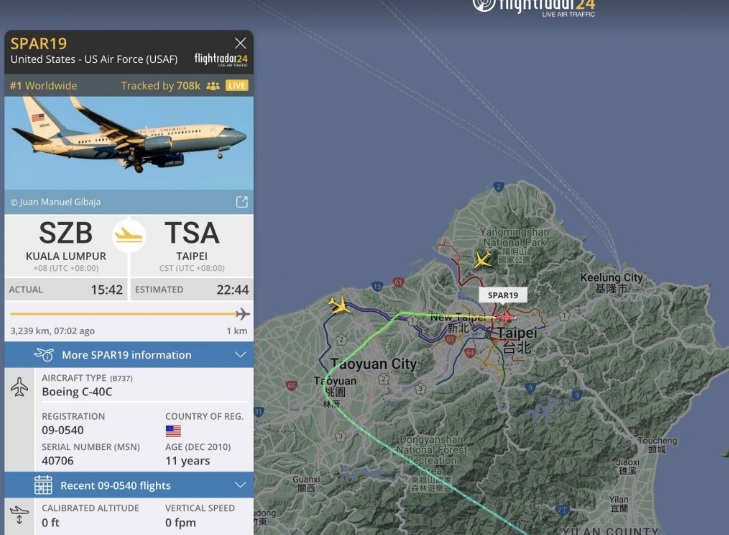The height and width of the screenshot is (535, 729).
Task: Click the calendar icon for recent flights
Action: [43, 485]
